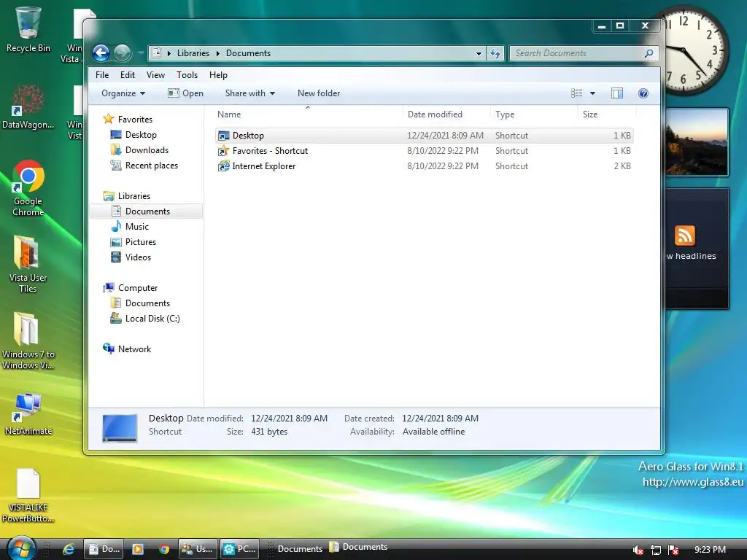The image size is (747, 560).
Task: Open media player from taskbar
Action: click(138, 549)
